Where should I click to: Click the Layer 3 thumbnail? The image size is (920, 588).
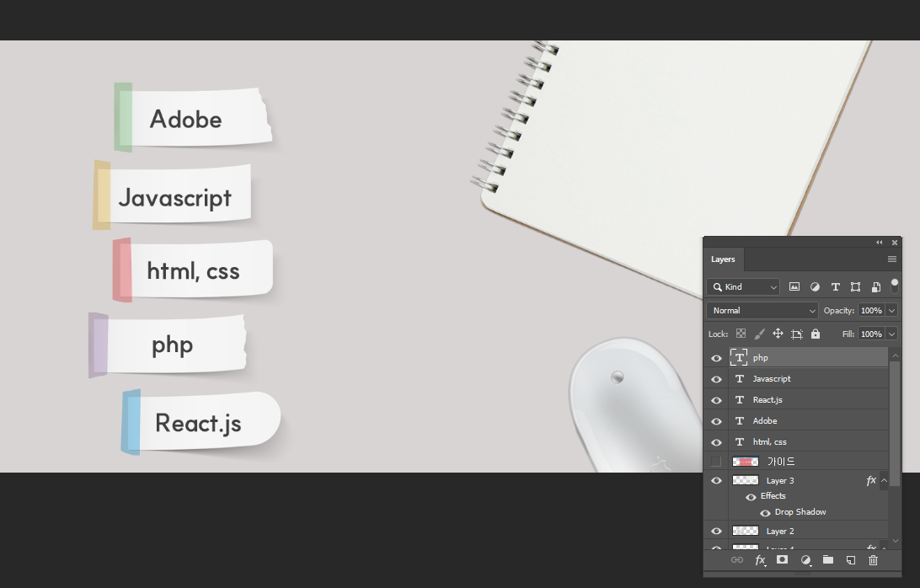[745, 480]
